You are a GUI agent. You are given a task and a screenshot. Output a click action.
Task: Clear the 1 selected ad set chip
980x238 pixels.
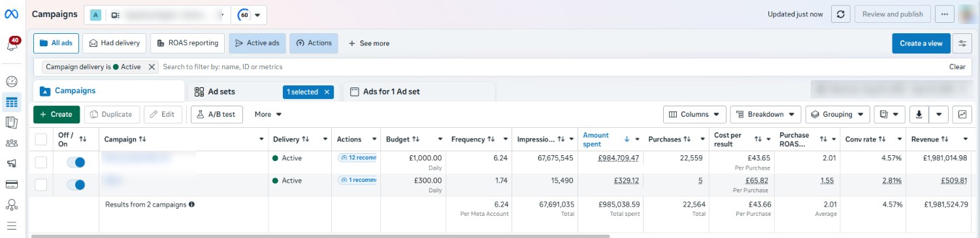pos(327,92)
